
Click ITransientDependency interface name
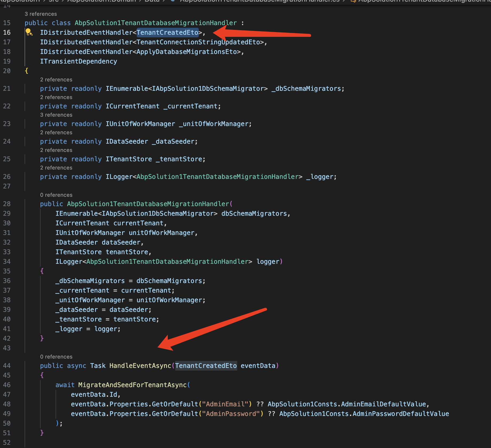coord(79,61)
